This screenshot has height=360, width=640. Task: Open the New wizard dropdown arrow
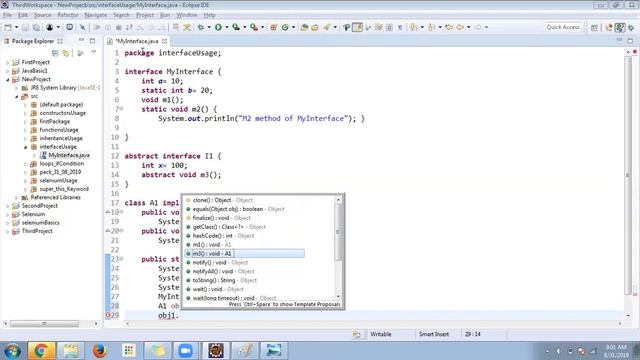pos(16,27)
